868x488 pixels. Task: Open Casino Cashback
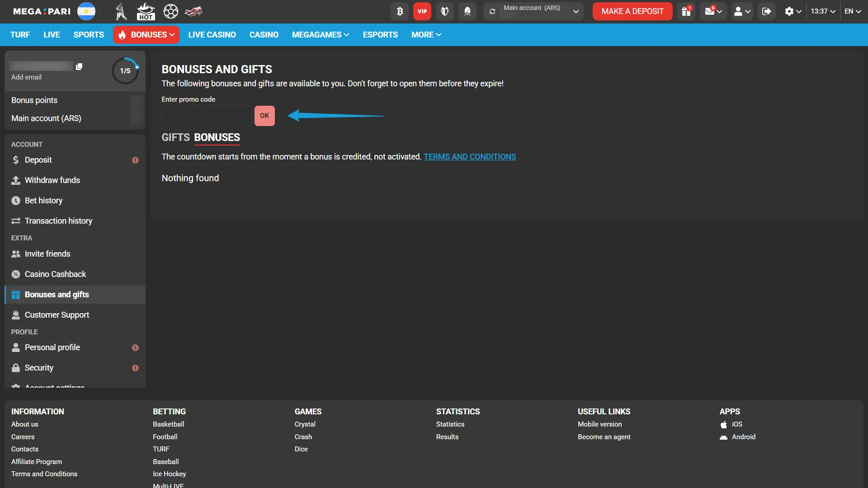coord(75,274)
